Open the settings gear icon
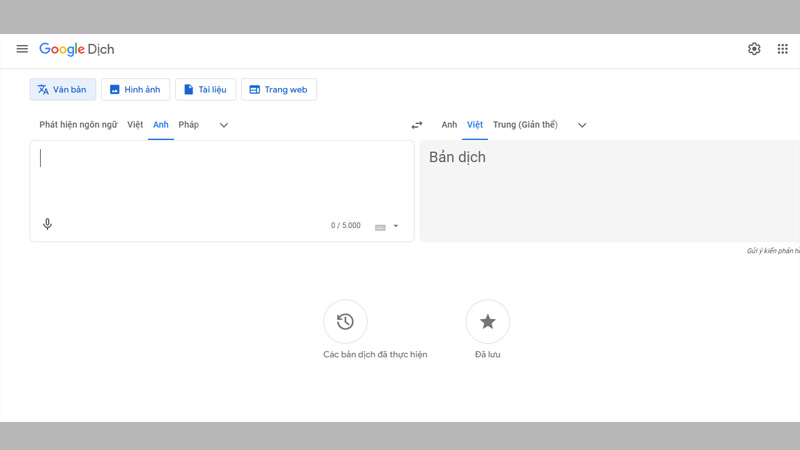 [x=754, y=49]
